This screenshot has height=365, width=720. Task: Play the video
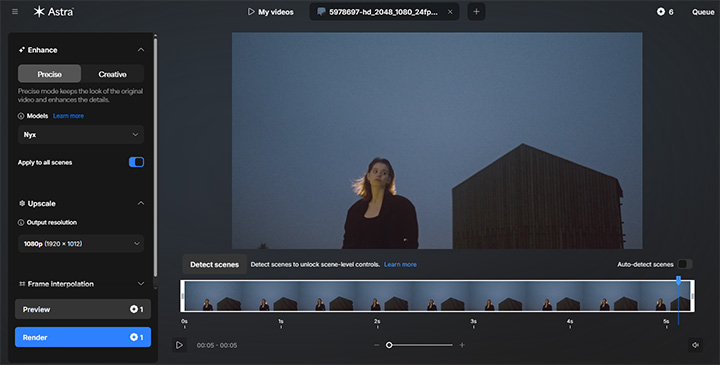click(x=180, y=345)
